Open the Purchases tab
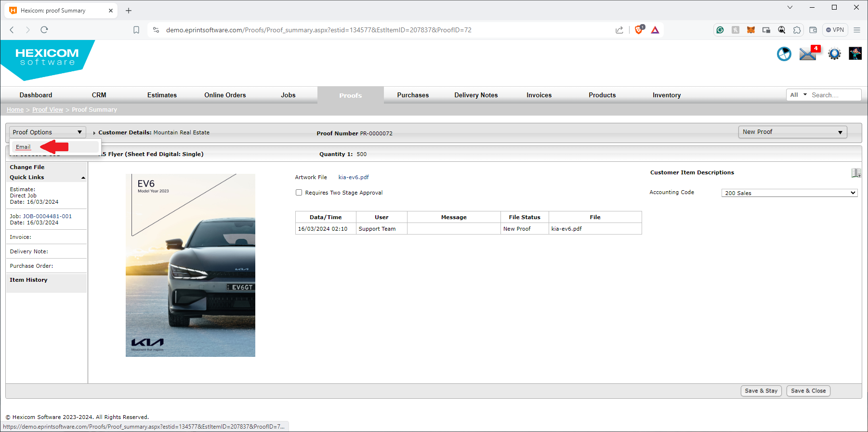The height and width of the screenshot is (432, 868). point(413,95)
